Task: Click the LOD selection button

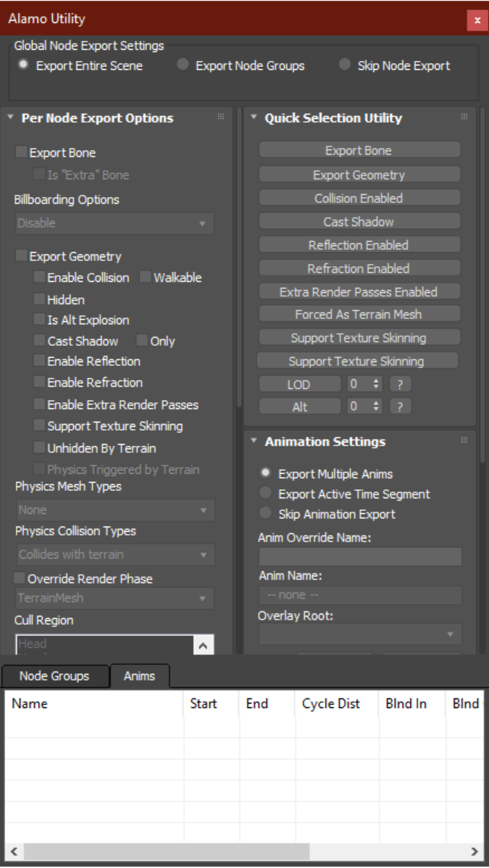Action: pyautogui.click(x=300, y=385)
